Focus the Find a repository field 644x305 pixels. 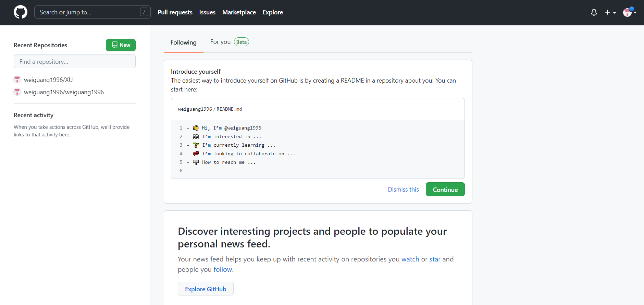pyautogui.click(x=75, y=62)
